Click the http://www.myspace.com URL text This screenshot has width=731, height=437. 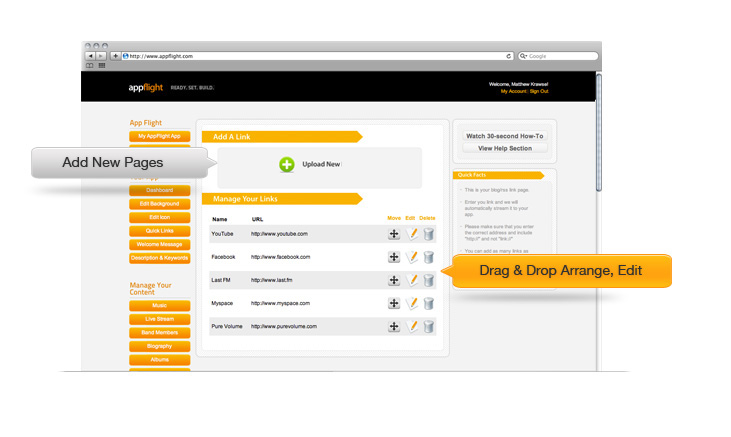coord(280,303)
